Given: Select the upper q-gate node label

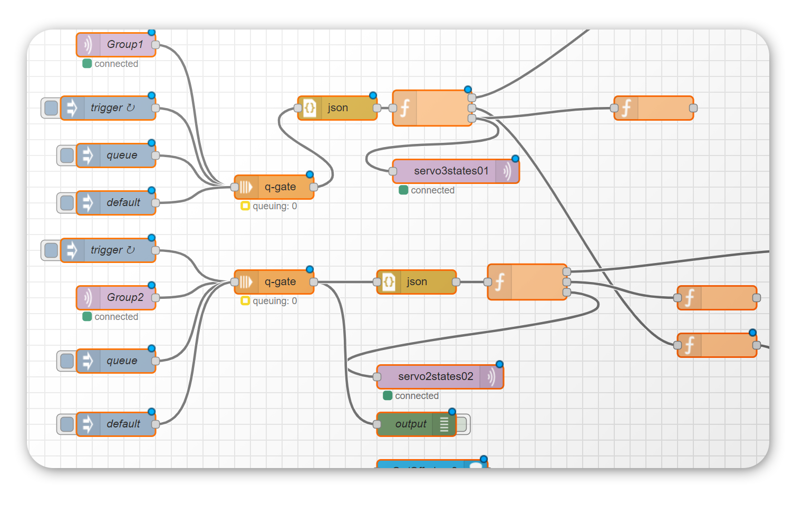Looking at the screenshot, I should tap(280, 187).
